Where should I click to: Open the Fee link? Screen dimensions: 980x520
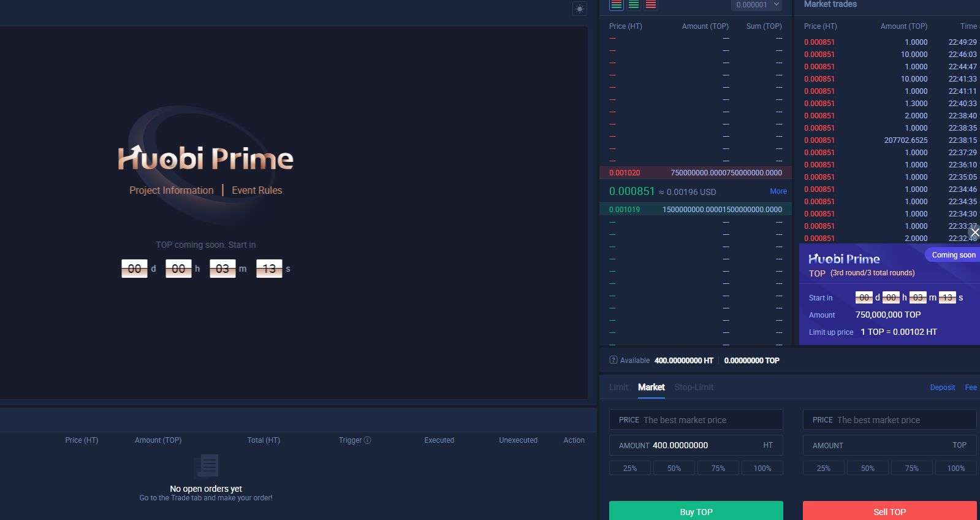971,388
